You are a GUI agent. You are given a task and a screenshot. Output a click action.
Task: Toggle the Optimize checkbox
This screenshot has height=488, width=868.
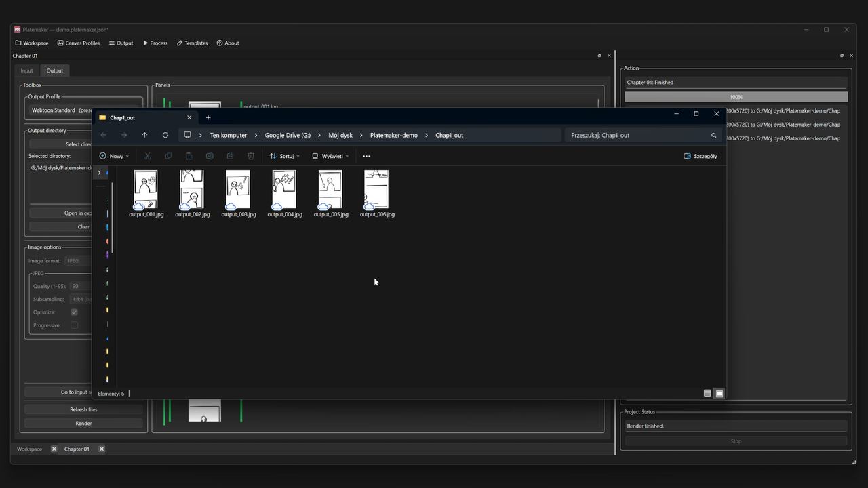(x=74, y=312)
